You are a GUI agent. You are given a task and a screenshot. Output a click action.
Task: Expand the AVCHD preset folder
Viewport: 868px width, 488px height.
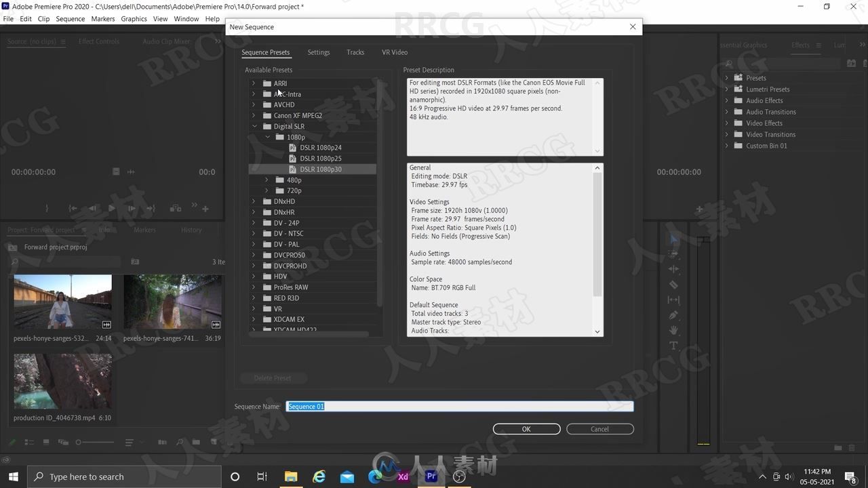pos(254,104)
